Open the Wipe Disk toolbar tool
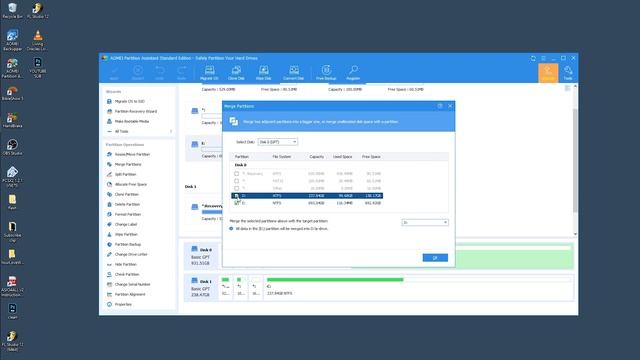Viewport: 640px width, 360px height. coord(263,73)
